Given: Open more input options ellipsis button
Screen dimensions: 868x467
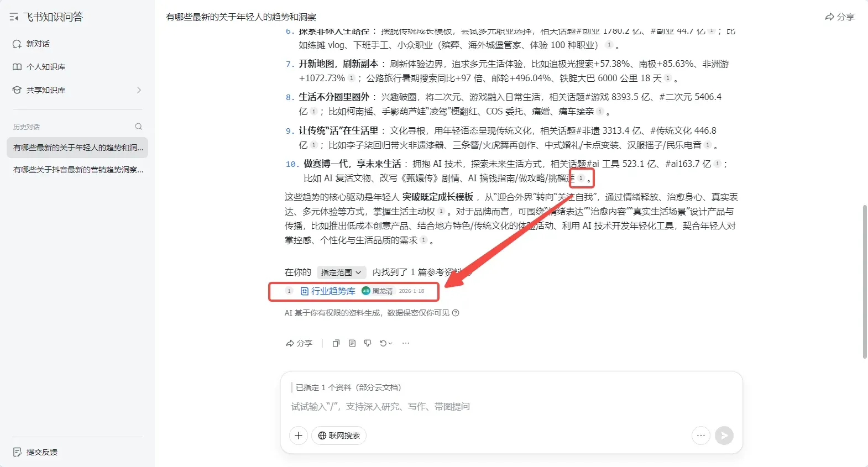Looking at the screenshot, I should coord(700,435).
